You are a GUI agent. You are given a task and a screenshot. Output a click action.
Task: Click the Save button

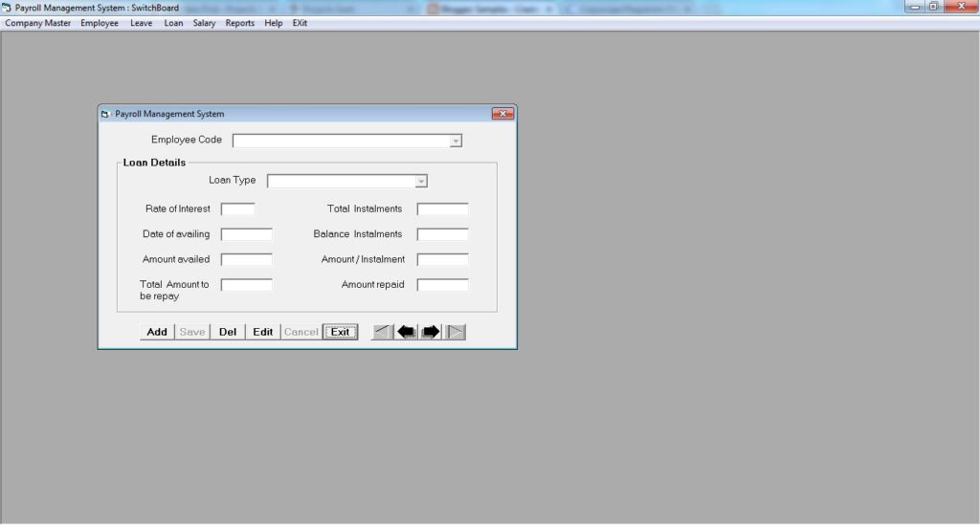tap(191, 332)
